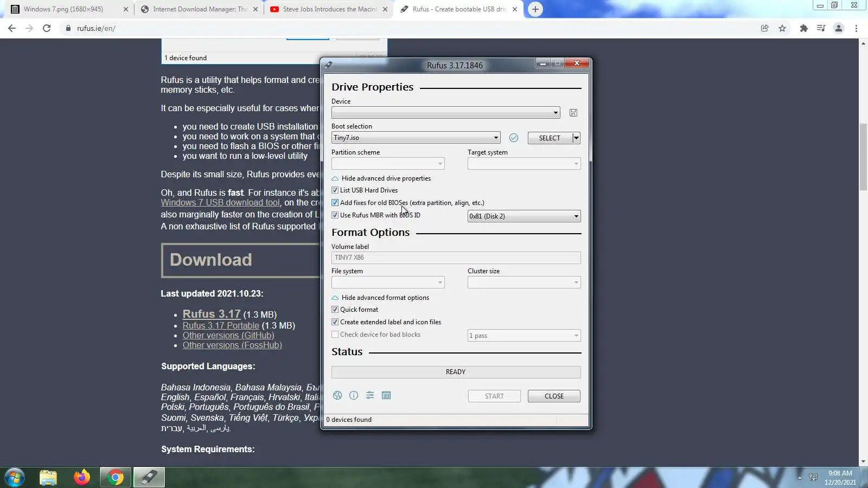Reload the rufus.ie page

[x=47, y=28]
